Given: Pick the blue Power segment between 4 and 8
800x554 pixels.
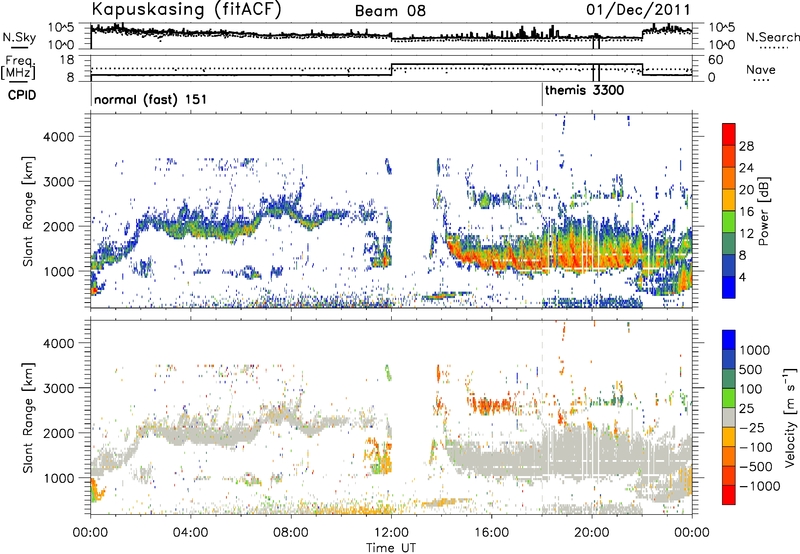Looking at the screenshot, I should 729,265.
